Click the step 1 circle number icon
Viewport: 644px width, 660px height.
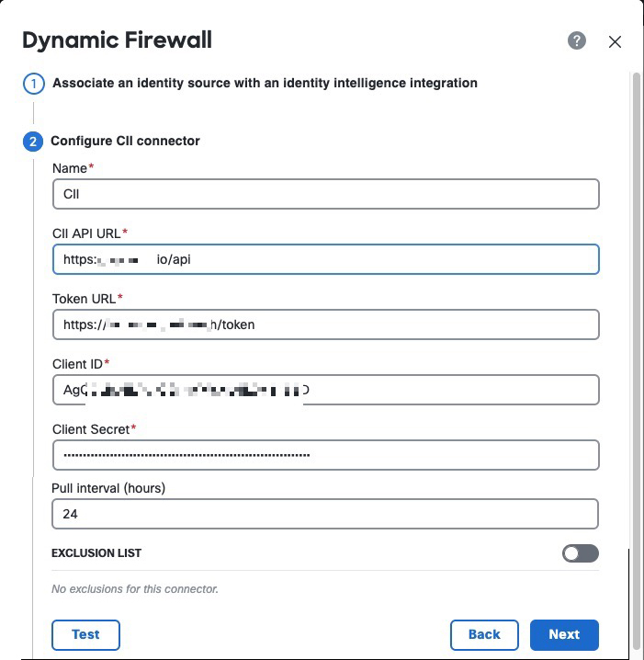(x=33, y=84)
